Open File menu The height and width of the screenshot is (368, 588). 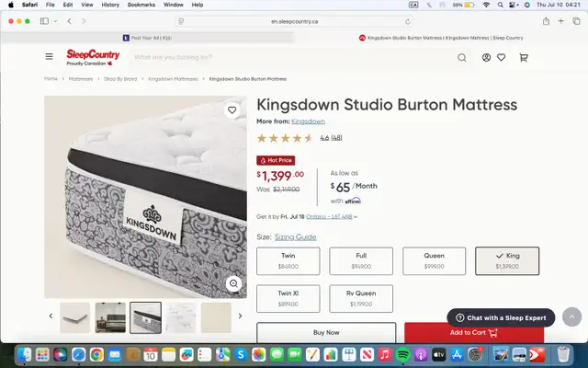click(x=50, y=5)
